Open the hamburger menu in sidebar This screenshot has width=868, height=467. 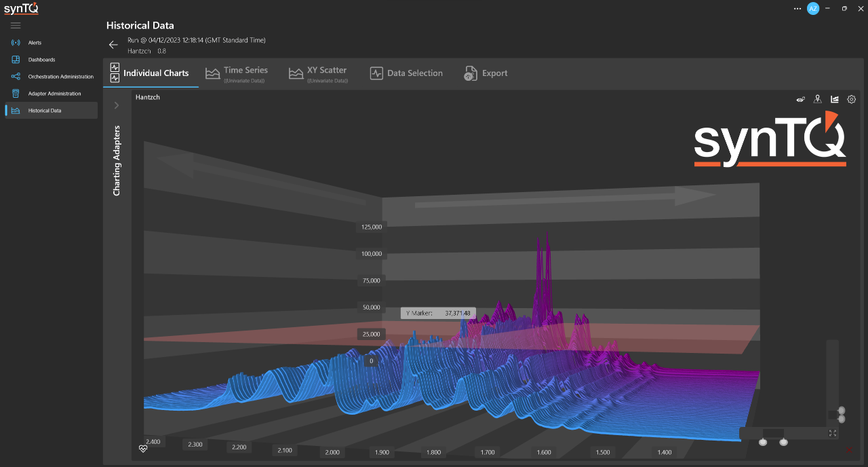[16, 25]
